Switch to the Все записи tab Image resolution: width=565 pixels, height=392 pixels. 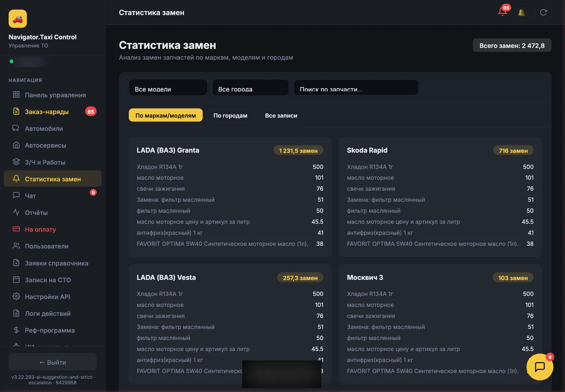tap(281, 115)
